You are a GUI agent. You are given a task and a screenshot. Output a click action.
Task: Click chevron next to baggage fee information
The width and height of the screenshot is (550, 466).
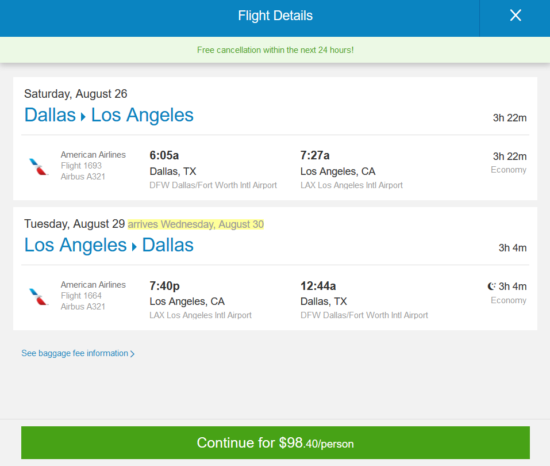point(132,354)
